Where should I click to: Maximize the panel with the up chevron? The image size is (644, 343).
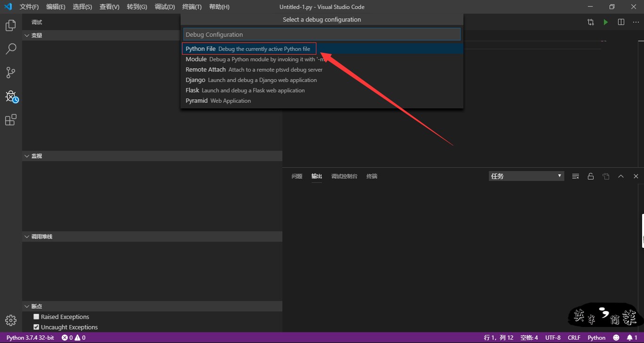coord(621,176)
